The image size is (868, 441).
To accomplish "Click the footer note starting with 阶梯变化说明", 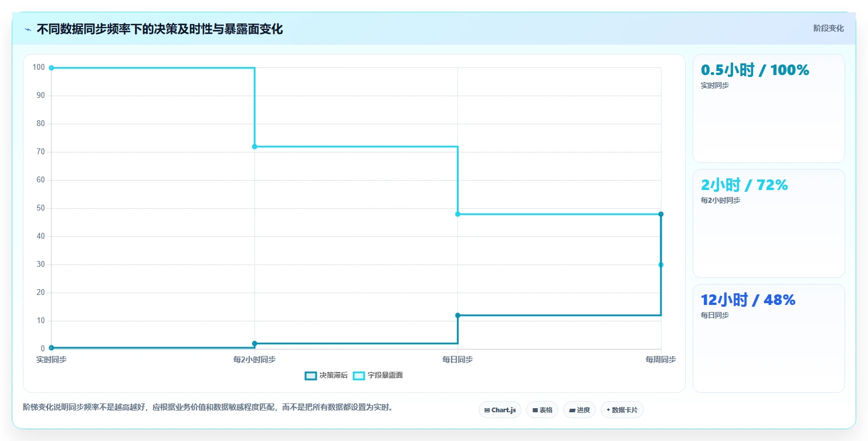I will pos(208,407).
